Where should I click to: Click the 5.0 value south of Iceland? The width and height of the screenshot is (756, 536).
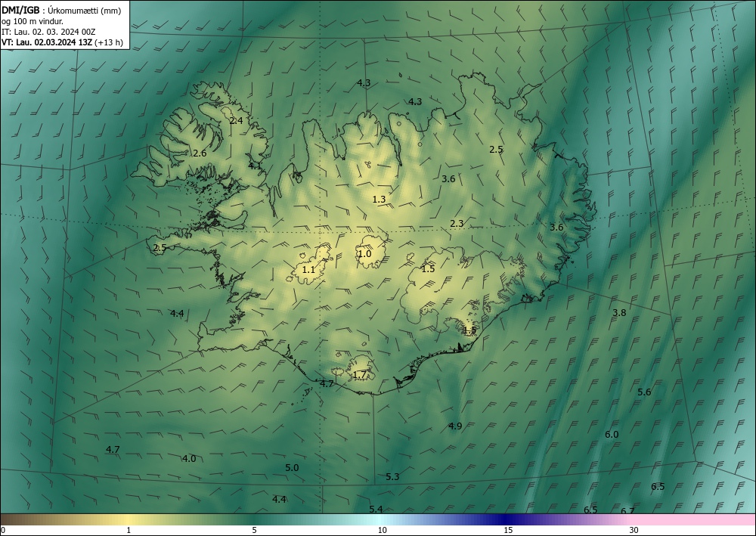[292, 467]
